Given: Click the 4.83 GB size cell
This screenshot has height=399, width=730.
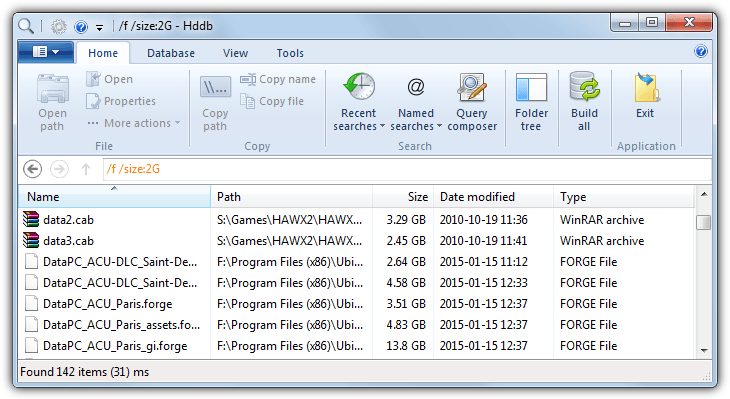Looking at the screenshot, I should coord(406,325).
